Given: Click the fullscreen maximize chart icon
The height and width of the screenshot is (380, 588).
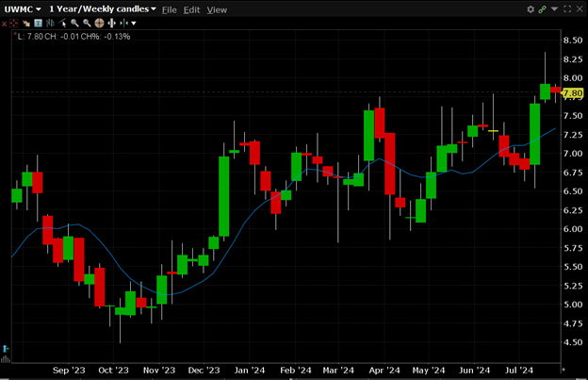Looking at the screenshot, I should 567,9.
